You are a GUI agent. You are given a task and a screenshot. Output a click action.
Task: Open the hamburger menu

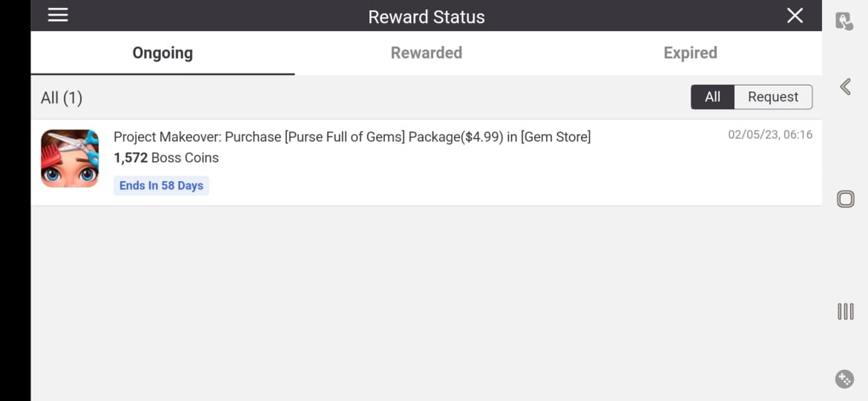click(58, 15)
